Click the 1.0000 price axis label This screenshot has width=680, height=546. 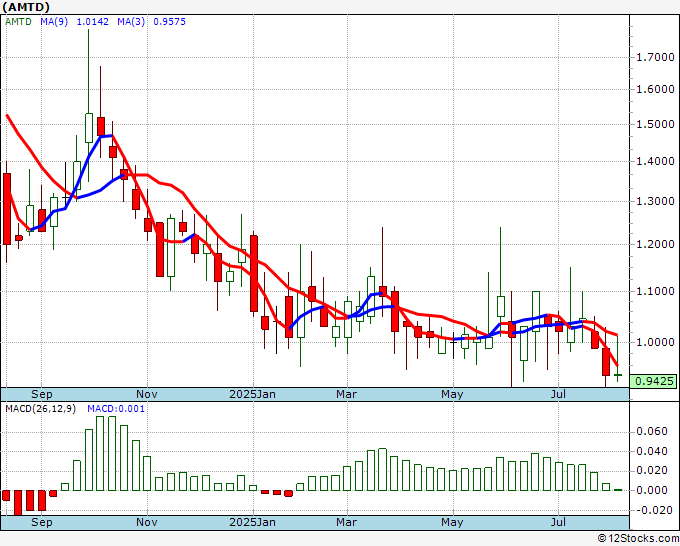(x=655, y=342)
